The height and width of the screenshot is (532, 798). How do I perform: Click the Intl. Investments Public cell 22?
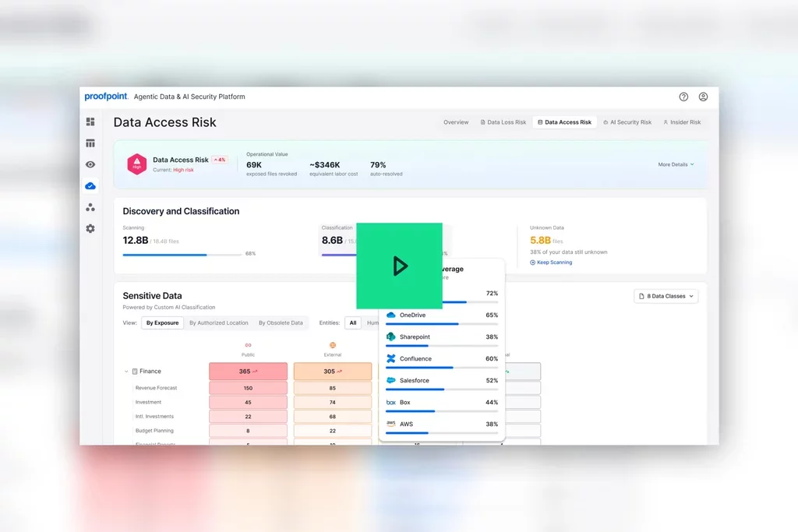[x=248, y=417]
